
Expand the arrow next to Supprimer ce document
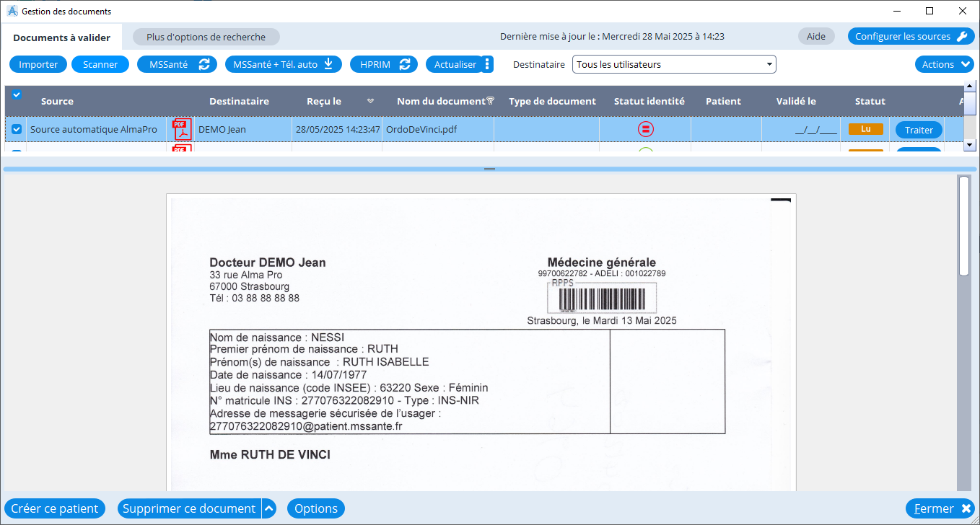[268, 508]
